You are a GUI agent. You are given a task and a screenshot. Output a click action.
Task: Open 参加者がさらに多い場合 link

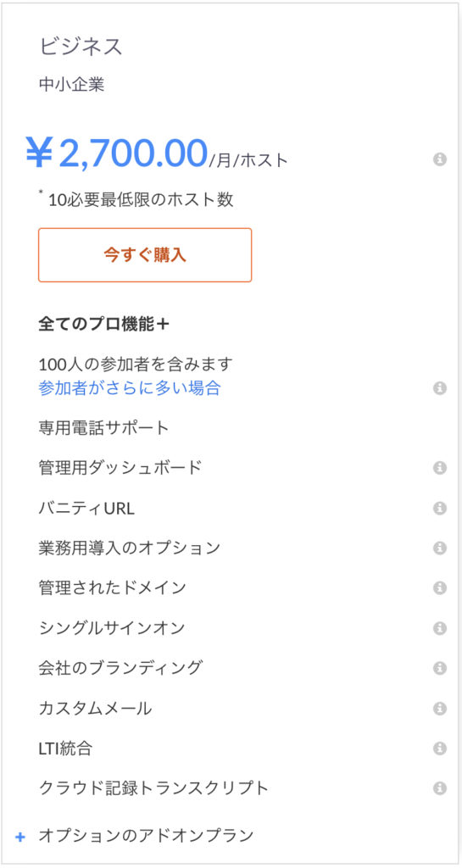click(x=130, y=388)
